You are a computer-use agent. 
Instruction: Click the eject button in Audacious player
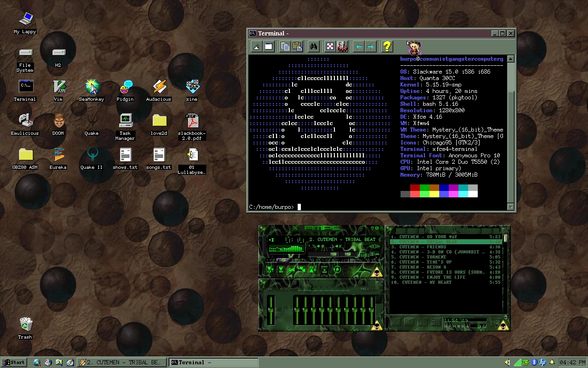(x=324, y=270)
